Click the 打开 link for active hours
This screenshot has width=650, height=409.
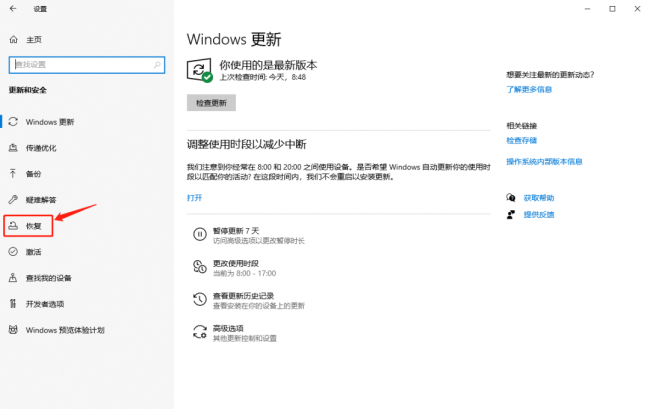194,198
